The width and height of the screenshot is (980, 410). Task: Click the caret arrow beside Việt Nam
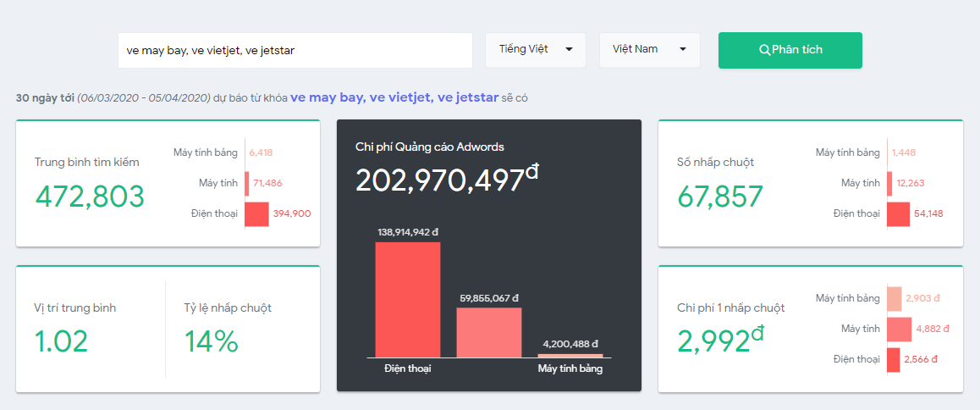point(682,50)
